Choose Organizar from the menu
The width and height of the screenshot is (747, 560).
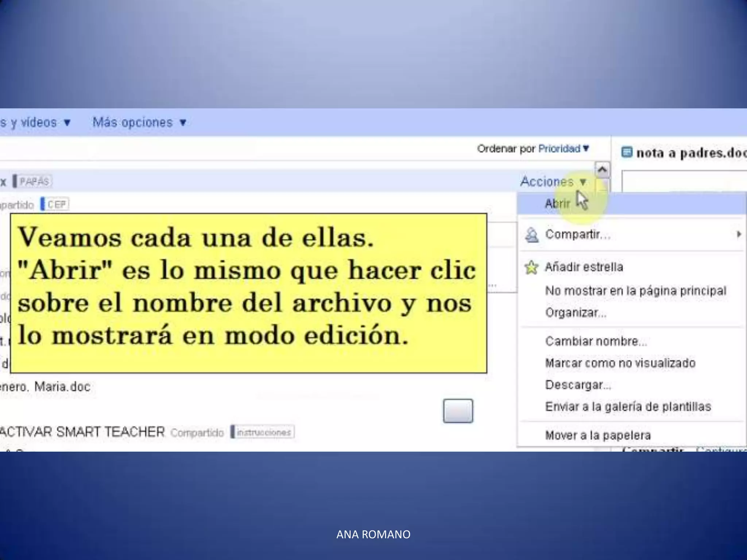coord(576,313)
